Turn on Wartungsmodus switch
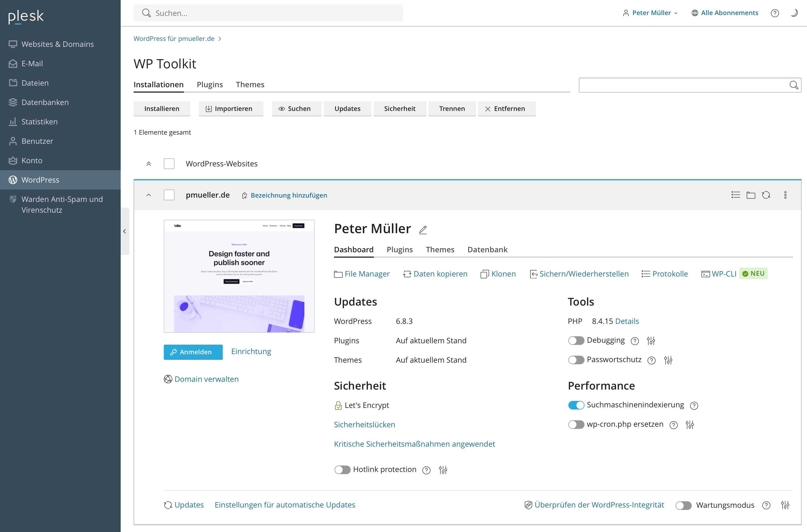Viewport: 807px width, 532px height. [x=683, y=505]
